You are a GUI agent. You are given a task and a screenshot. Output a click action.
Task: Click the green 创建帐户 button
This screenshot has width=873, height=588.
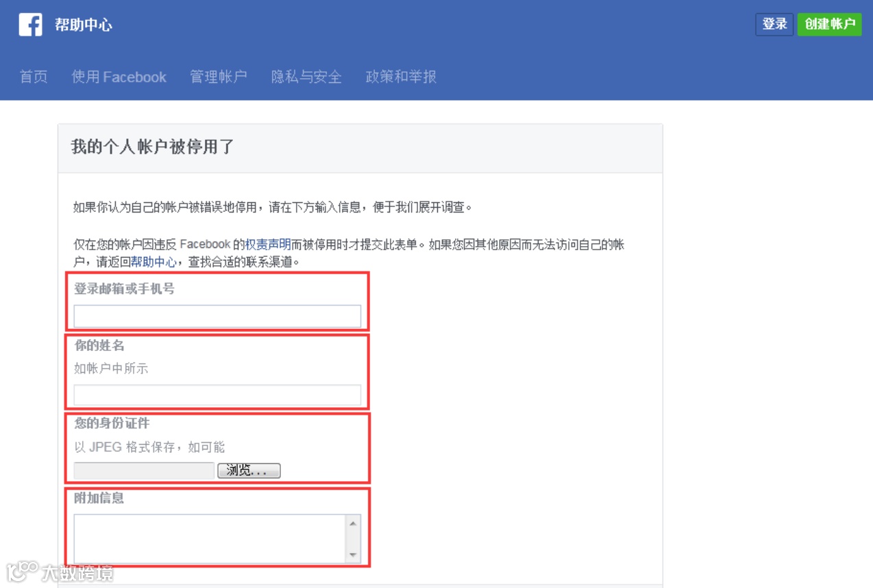tap(829, 24)
